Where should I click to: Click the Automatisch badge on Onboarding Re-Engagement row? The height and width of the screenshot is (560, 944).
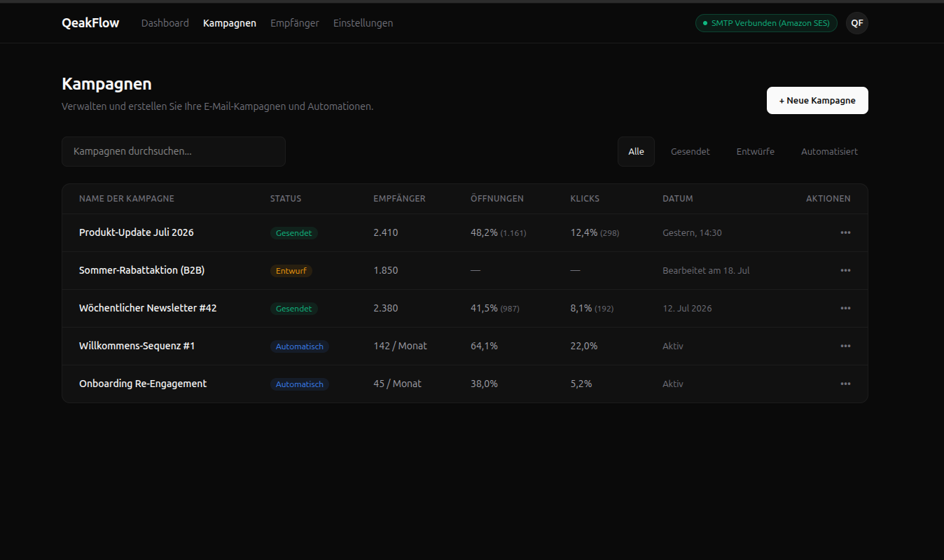coord(300,384)
